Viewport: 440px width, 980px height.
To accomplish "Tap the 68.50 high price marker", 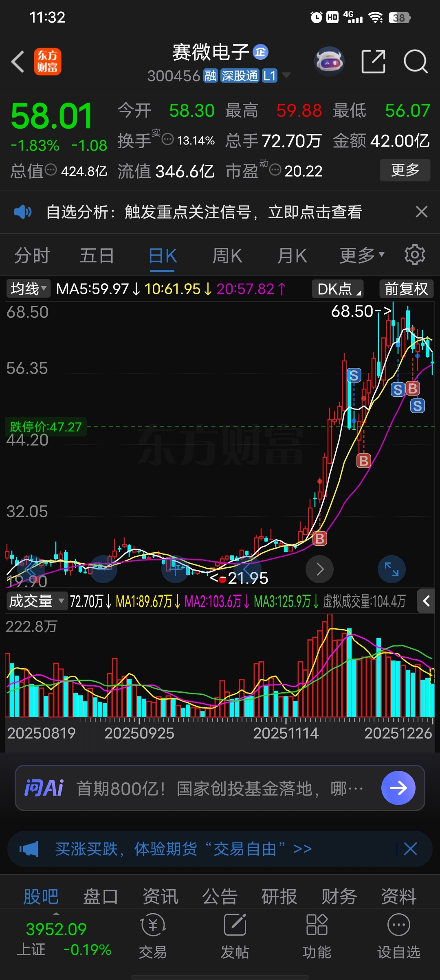I will (x=361, y=311).
